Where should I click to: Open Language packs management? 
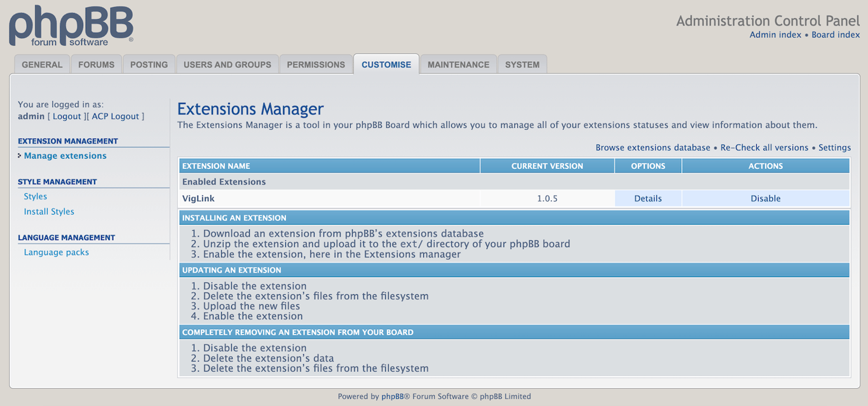coord(56,252)
